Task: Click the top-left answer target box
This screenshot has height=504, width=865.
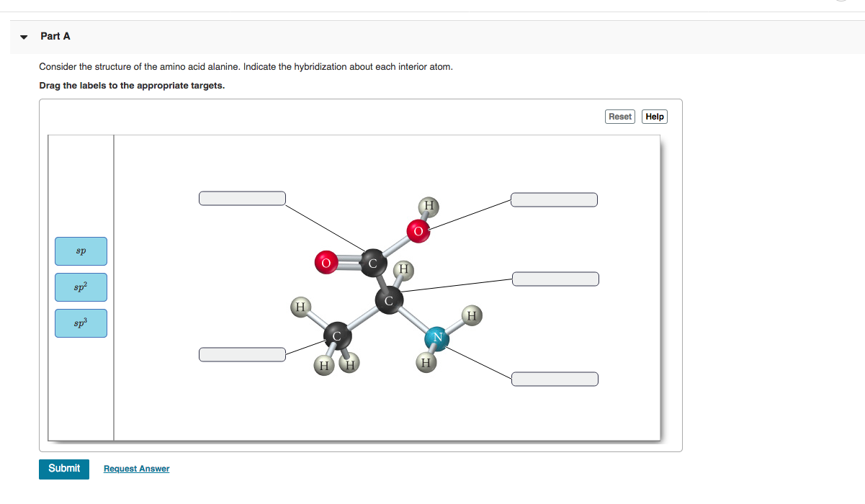Action: pyautogui.click(x=241, y=197)
